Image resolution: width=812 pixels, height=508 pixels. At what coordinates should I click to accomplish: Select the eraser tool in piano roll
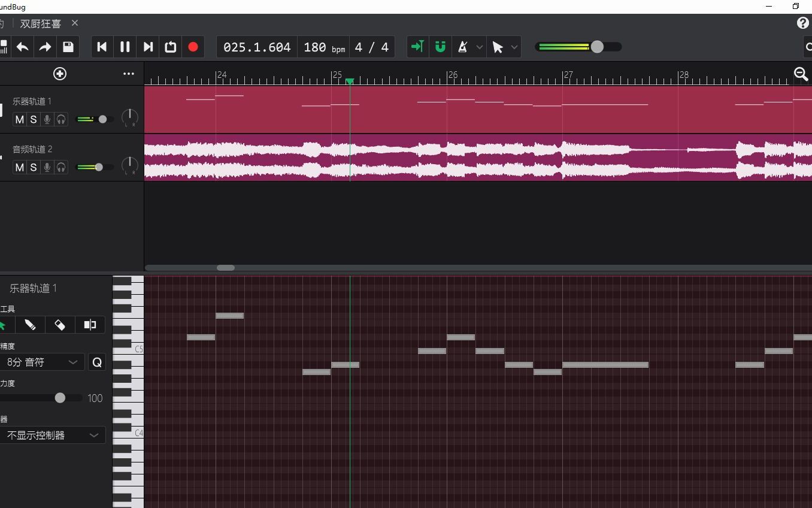pyautogui.click(x=60, y=325)
